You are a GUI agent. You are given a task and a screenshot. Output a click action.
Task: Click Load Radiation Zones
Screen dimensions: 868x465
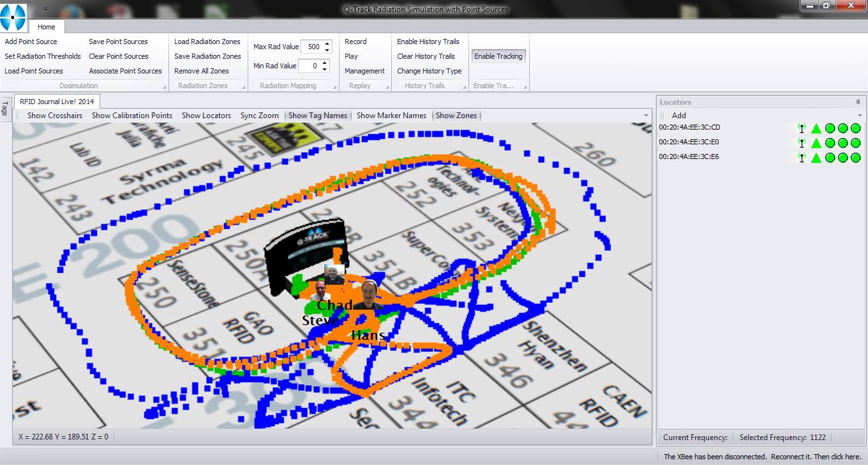coord(207,42)
